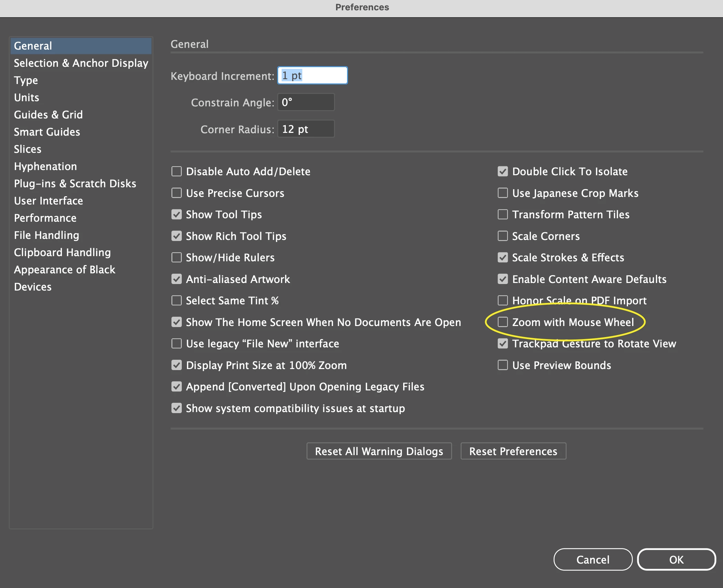Open Selection & Anchor Display preferences

coord(81,63)
